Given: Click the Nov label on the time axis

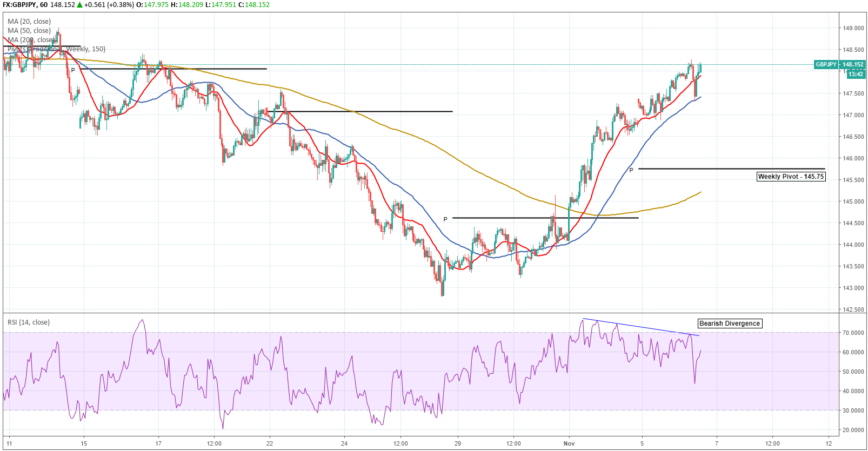Looking at the screenshot, I should tap(569, 443).
